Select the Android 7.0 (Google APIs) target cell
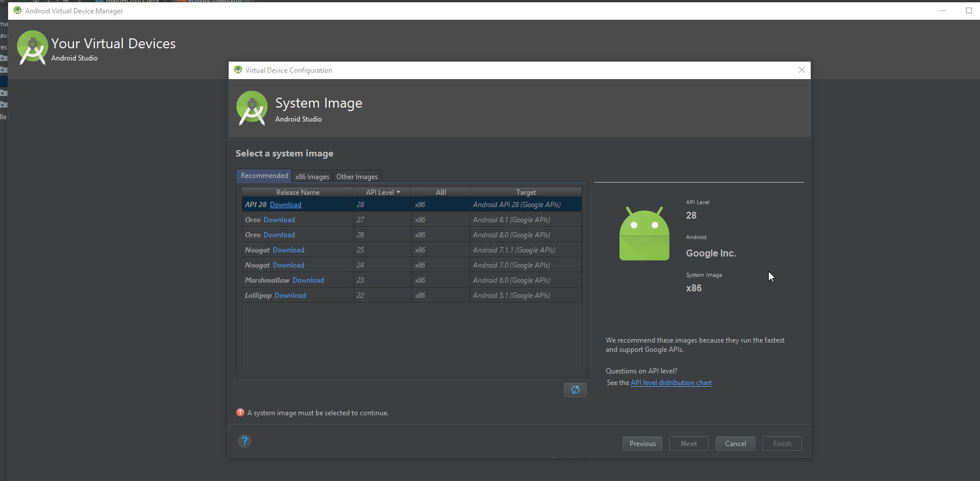The height and width of the screenshot is (481, 980). pyautogui.click(x=526, y=265)
